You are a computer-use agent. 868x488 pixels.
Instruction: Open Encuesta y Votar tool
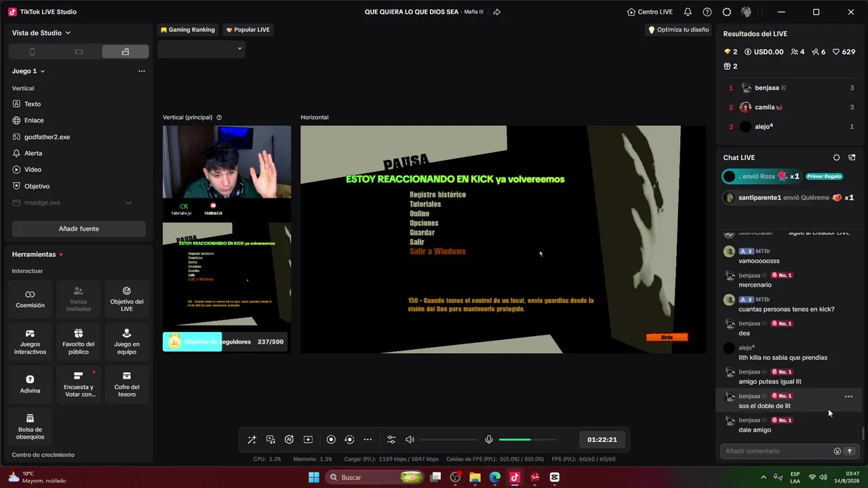click(78, 384)
